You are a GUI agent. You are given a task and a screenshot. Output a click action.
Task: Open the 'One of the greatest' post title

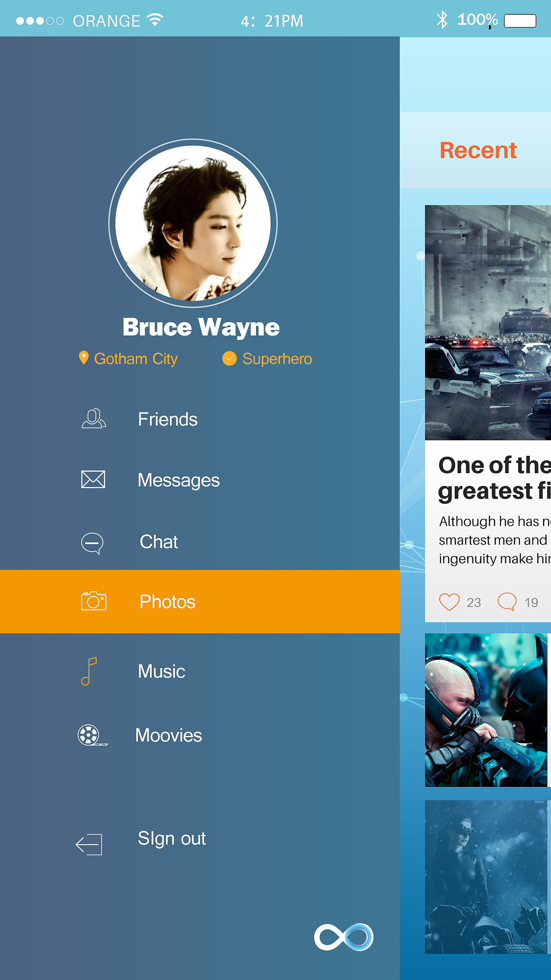[x=494, y=478]
